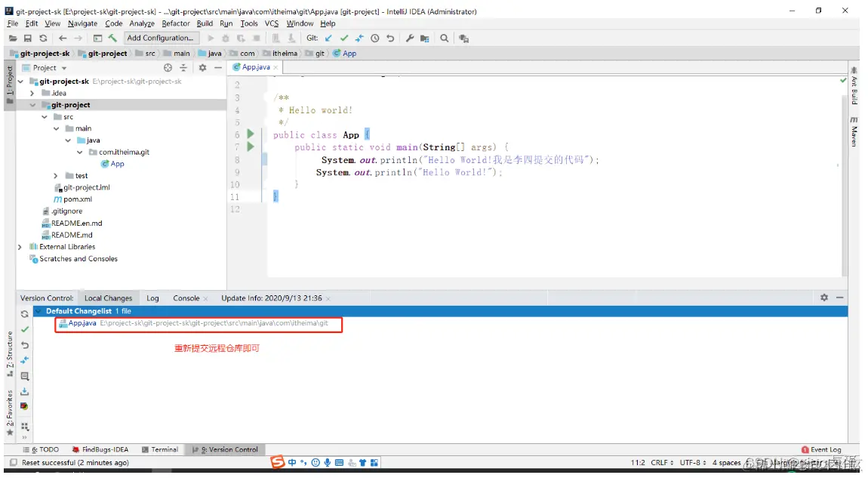This screenshot has width=868, height=478.
Task: Close the App.java editor tab
Action: point(275,67)
